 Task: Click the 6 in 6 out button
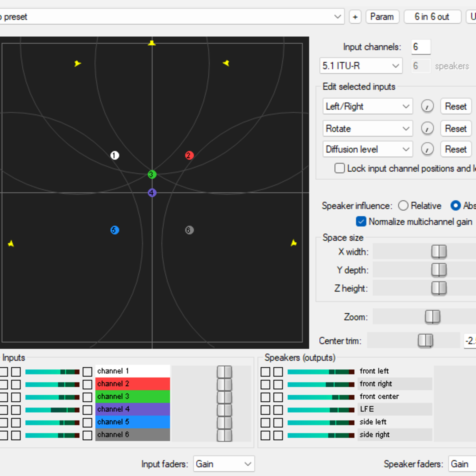click(x=432, y=17)
